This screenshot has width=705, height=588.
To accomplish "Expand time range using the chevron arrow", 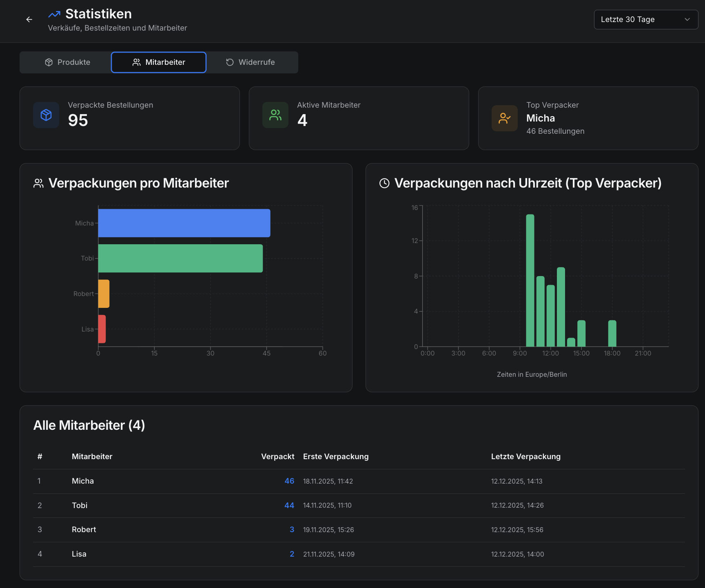I will pos(687,20).
